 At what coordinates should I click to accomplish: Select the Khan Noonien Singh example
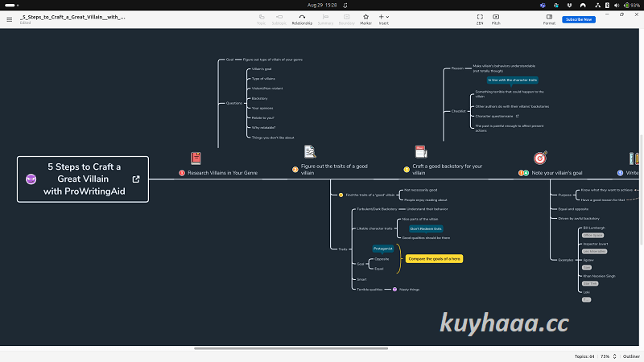point(599,276)
